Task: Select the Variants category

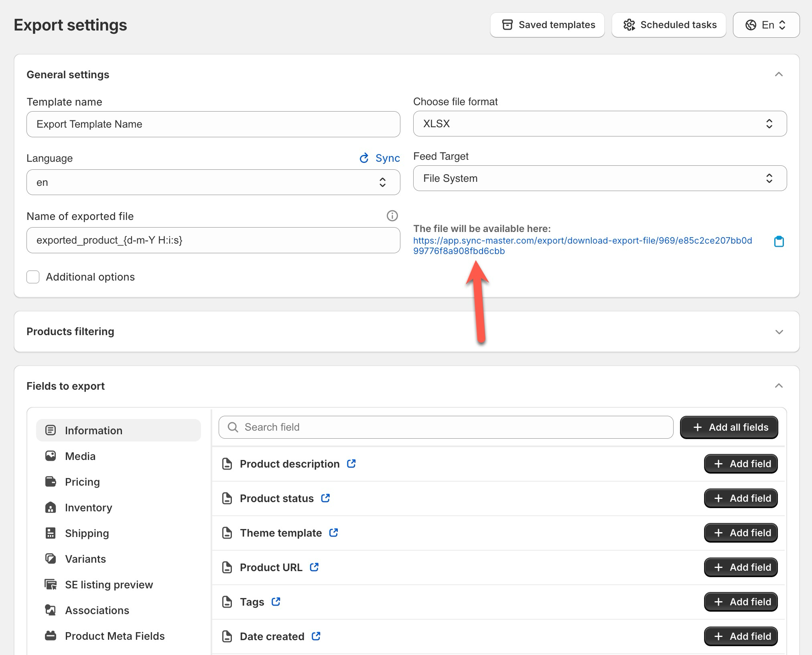Action: (x=118, y=559)
